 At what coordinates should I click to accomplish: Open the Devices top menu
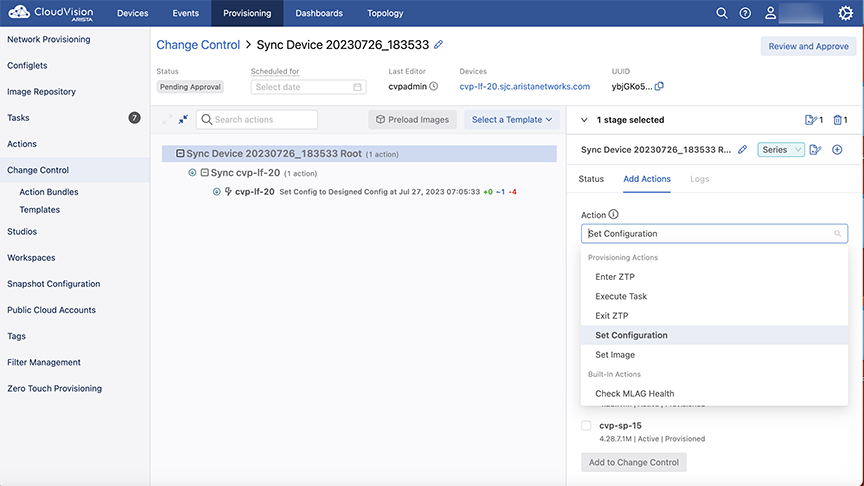click(132, 13)
